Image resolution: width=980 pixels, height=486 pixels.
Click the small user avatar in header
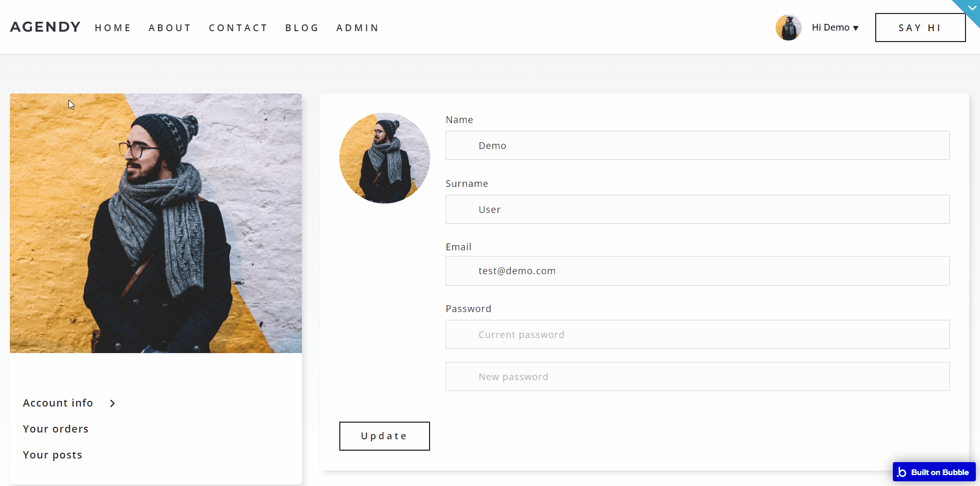pos(788,28)
